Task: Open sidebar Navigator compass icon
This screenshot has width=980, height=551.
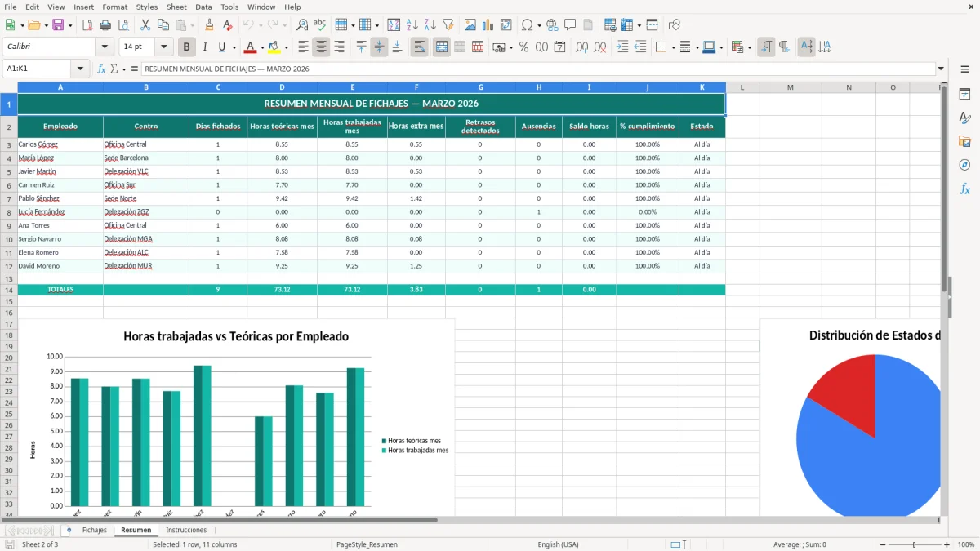Action: [x=964, y=166]
